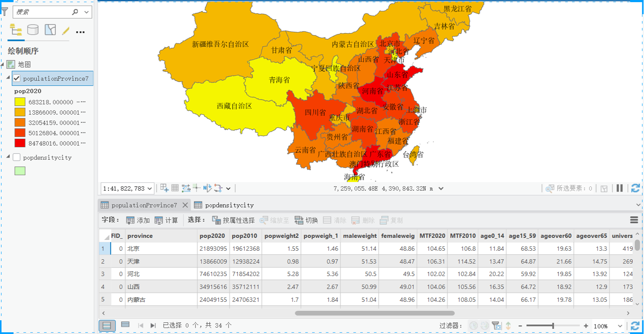The image size is (644, 334).
Task: Open the table tabs overflow chevron
Action: tap(638, 205)
